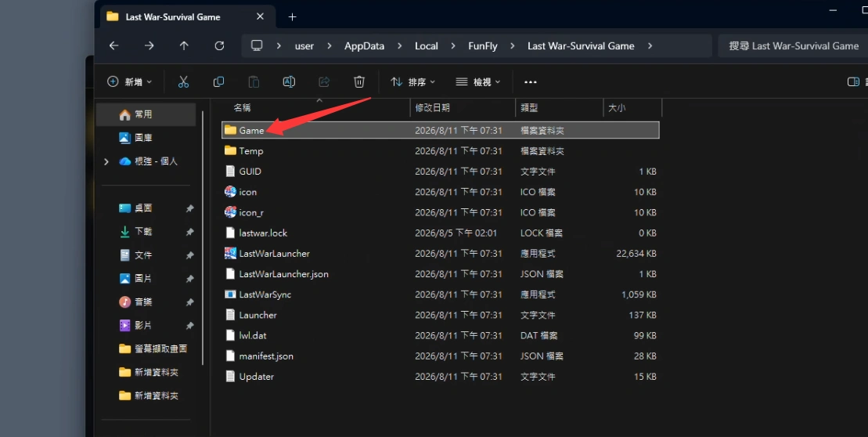The height and width of the screenshot is (437, 868).
Task: Refresh the current folder view
Action: [219, 46]
